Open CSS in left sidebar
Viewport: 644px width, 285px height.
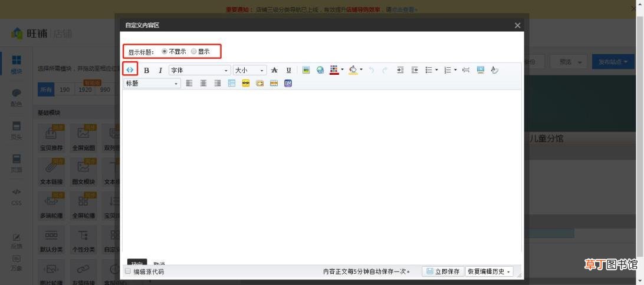click(17, 197)
